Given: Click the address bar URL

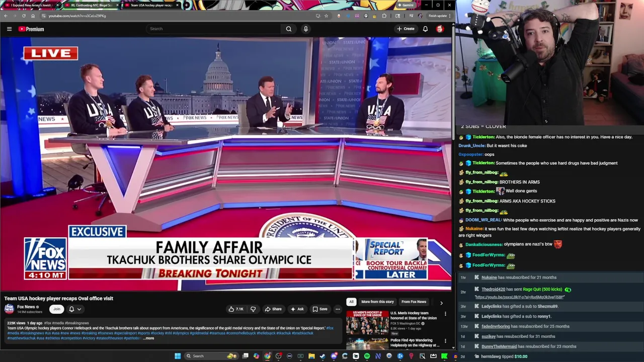Looking at the screenshot, I should tap(77, 16).
